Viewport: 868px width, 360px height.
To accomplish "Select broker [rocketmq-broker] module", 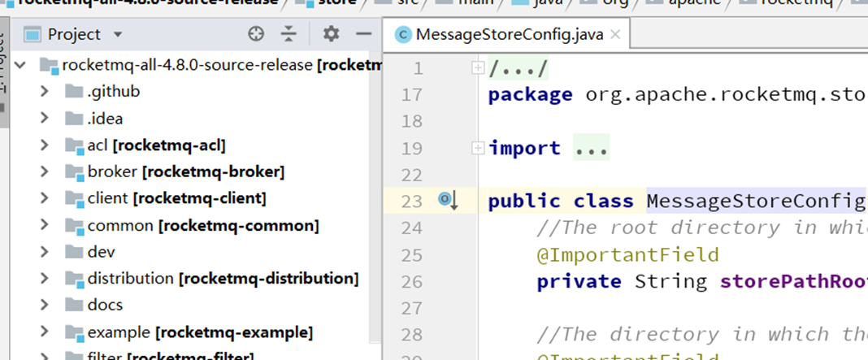I will tap(190, 171).
